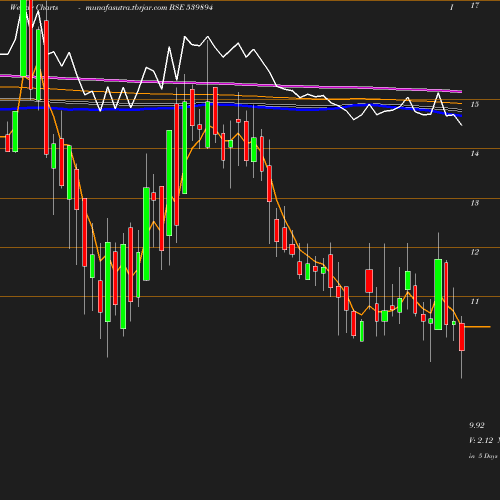Click the 9.92 price value
Image resolution: width=500 pixels, height=500 pixels.
tap(477, 425)
